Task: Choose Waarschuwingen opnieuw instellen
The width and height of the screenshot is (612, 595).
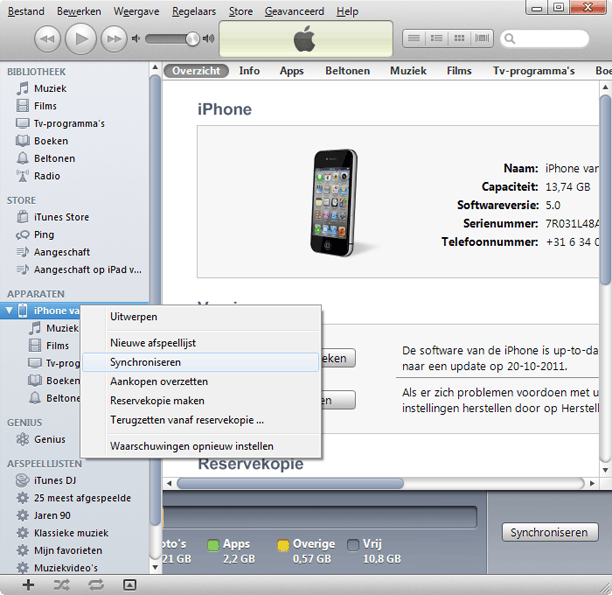Action: point(201,446)
